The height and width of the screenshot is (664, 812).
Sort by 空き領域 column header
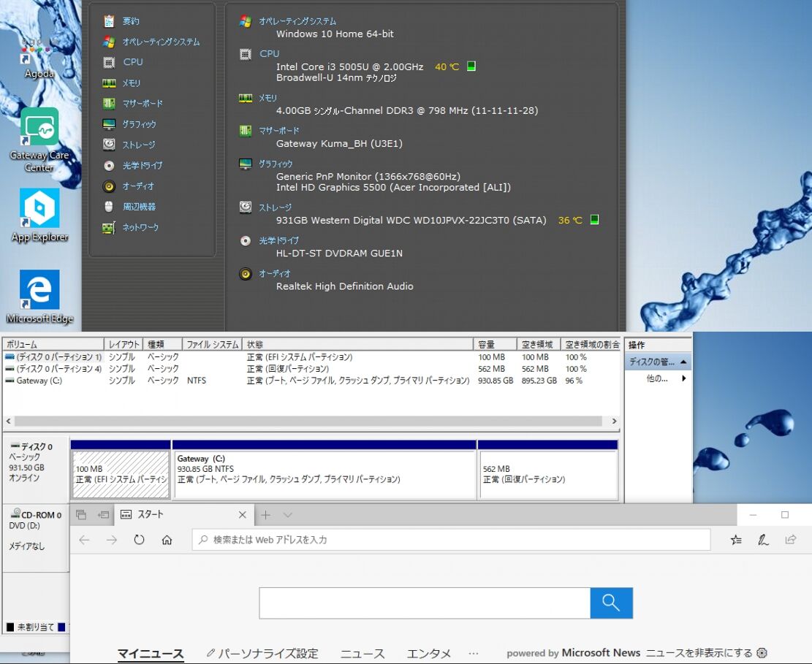(x=539, y=344)
